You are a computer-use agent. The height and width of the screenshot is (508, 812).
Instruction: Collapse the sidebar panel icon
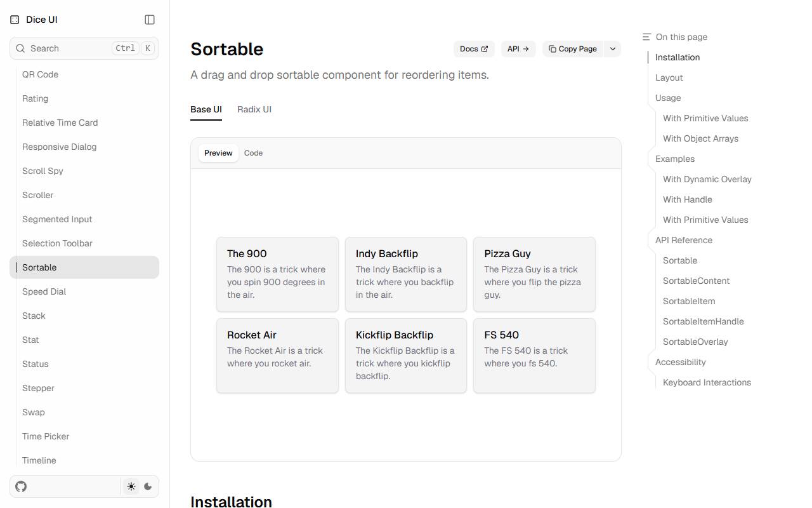tap(150, 20)
